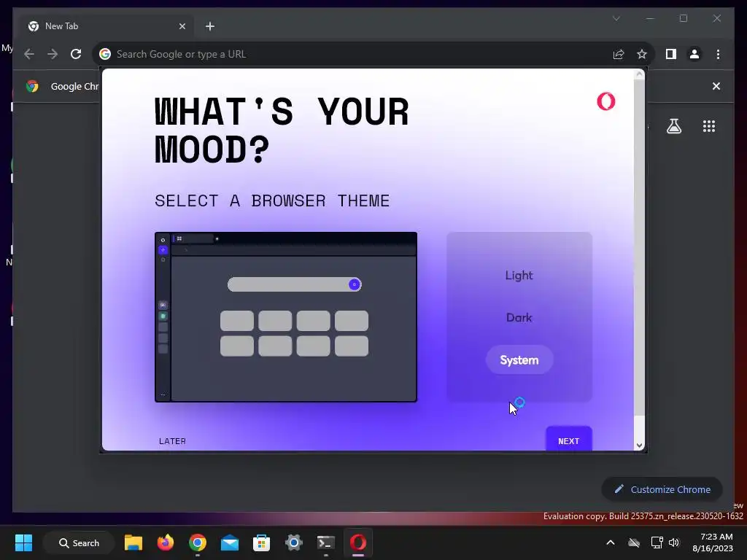The image size is (747, 560).
Task: Share this page from Chrome address bar
Action: point(619,54)
